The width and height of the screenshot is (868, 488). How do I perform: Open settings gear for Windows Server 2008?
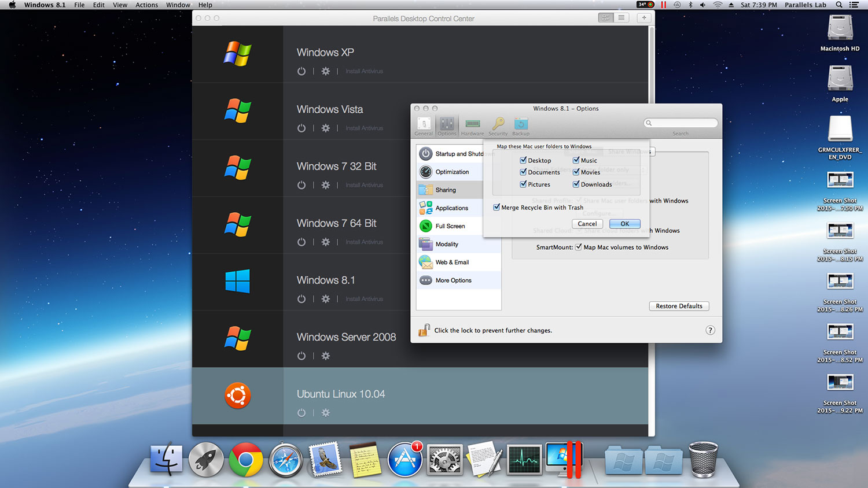[x=326, y=356]
